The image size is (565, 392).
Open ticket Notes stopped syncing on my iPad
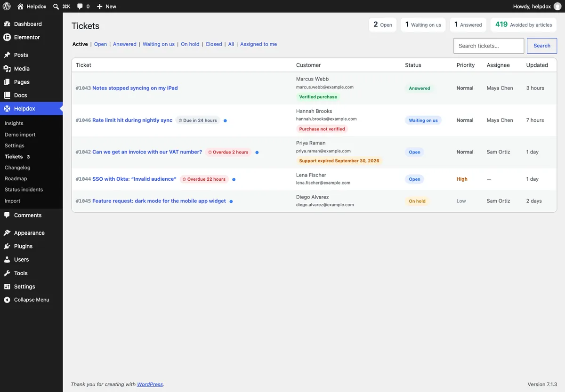[135, 88]
